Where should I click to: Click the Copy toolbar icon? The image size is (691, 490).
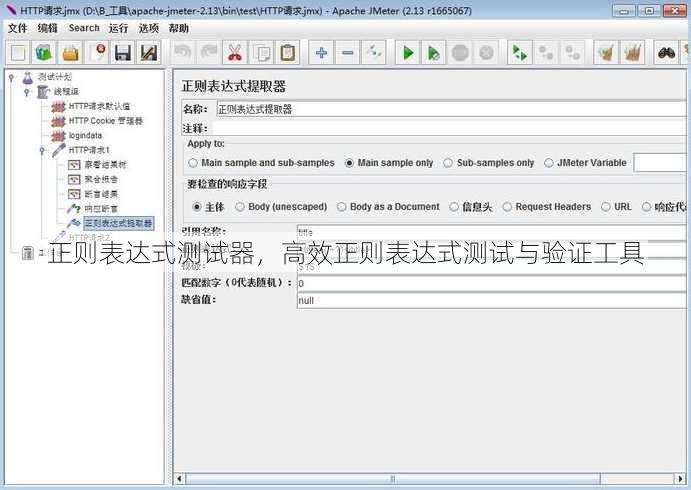click(261, 53)
